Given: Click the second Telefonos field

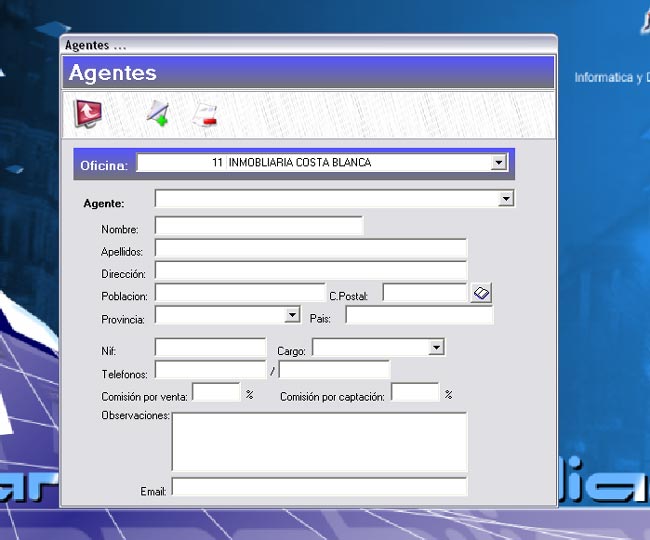Looking at the screenshot, I should coord(334,370).
